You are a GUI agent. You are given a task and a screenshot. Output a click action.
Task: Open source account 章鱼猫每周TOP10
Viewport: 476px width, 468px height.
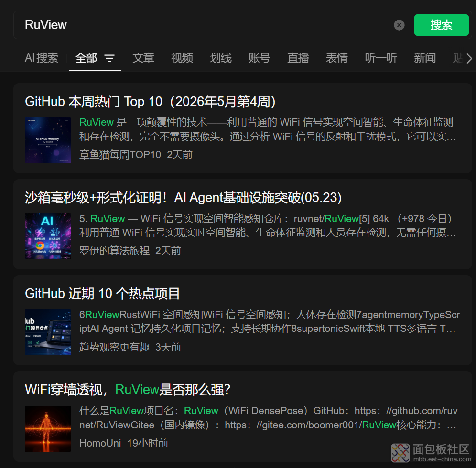120,155
